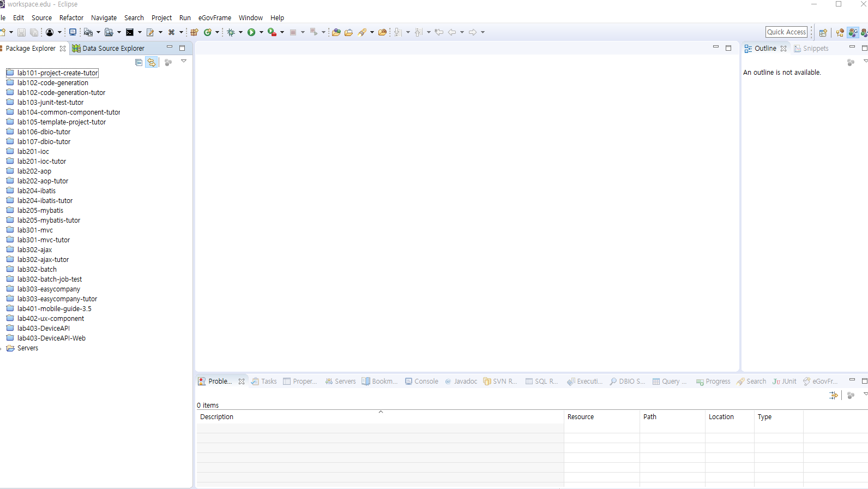Open the Forward history dropdown arrow

(483, 33)
